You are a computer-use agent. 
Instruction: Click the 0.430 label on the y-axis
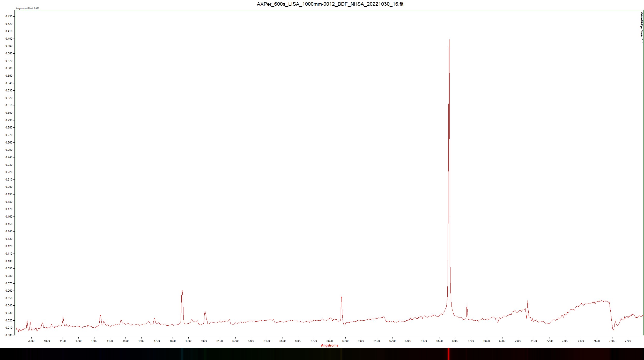(9, 16)
